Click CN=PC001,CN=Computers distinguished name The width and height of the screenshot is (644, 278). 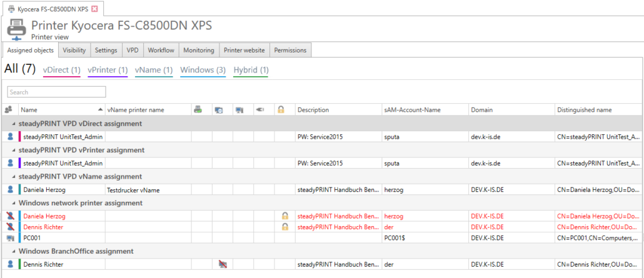point(599,238)
